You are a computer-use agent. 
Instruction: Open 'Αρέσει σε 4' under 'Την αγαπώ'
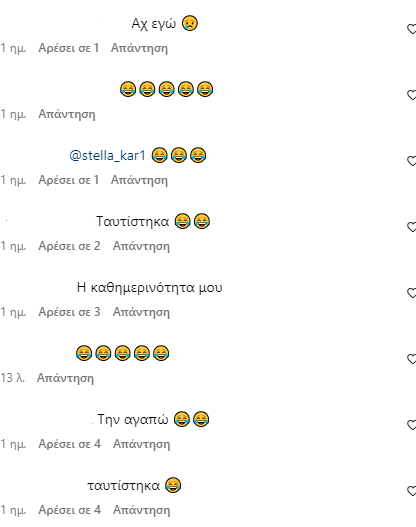70,444
